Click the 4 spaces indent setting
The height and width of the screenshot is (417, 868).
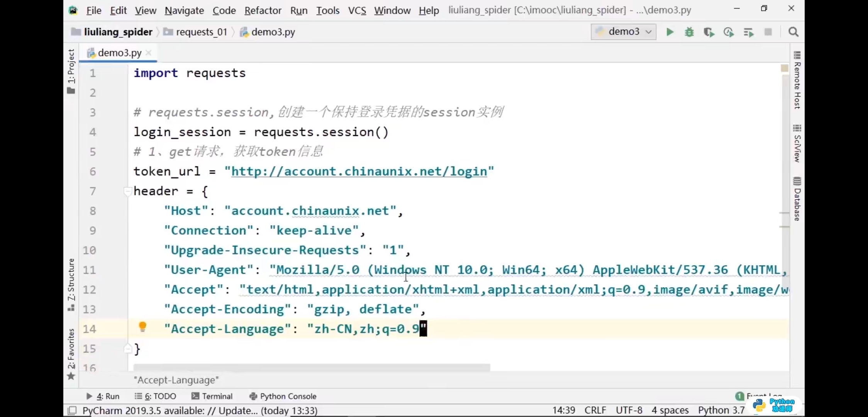[670, 410]
